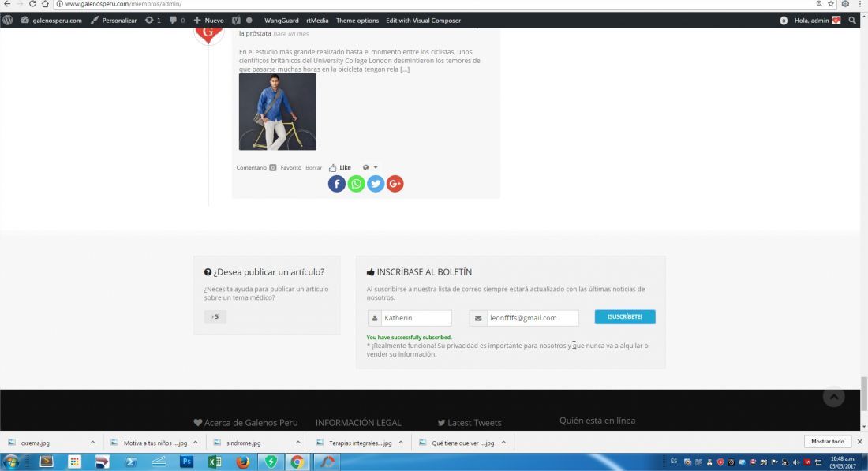Share the post on Twitter

376,184
